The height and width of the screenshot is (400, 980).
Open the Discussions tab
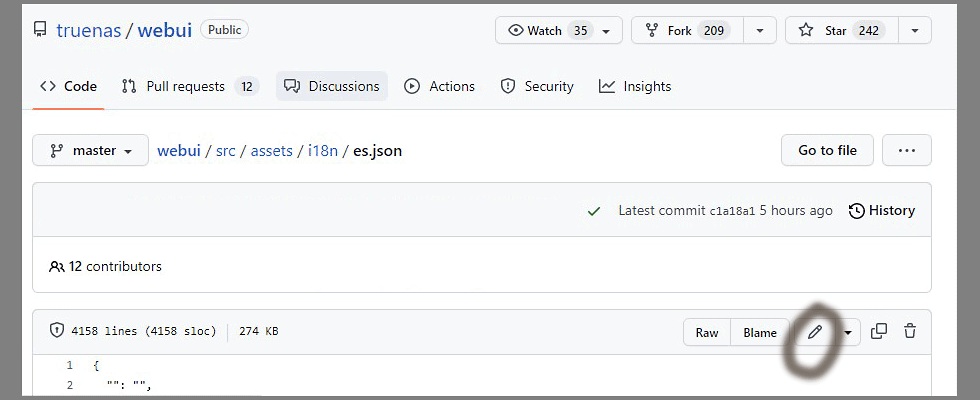(x=332, y=87)
